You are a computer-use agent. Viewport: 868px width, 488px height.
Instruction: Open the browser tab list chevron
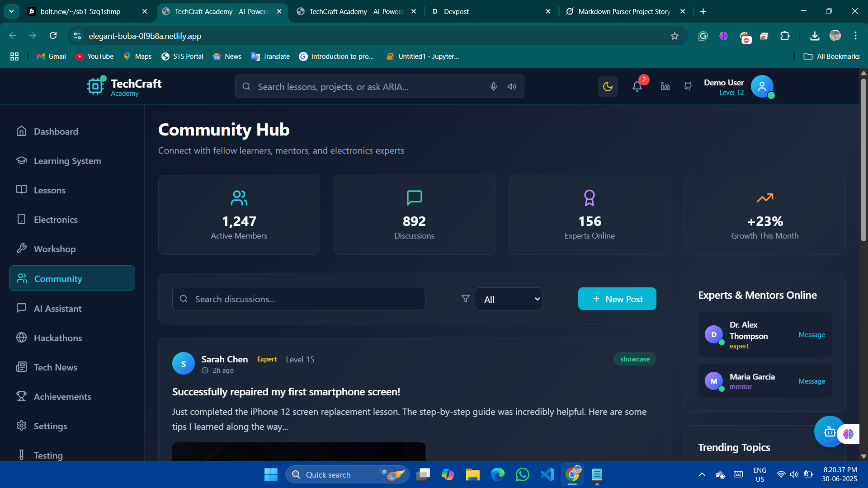point(11,11)
